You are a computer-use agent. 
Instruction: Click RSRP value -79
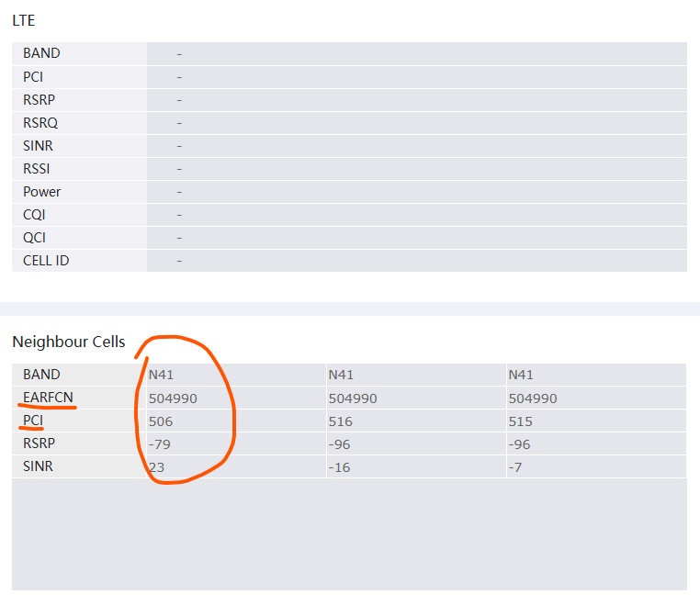point(159,444)
